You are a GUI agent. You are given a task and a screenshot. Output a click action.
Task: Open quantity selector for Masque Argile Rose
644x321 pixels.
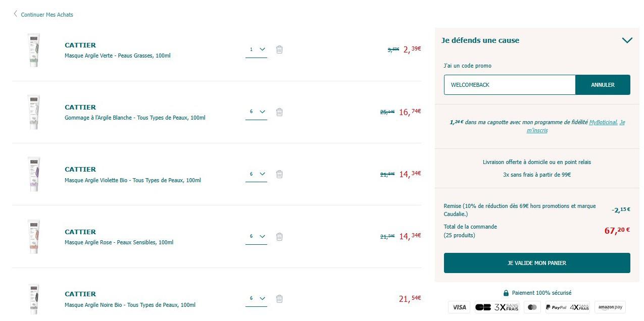click(x=257, y=236)
